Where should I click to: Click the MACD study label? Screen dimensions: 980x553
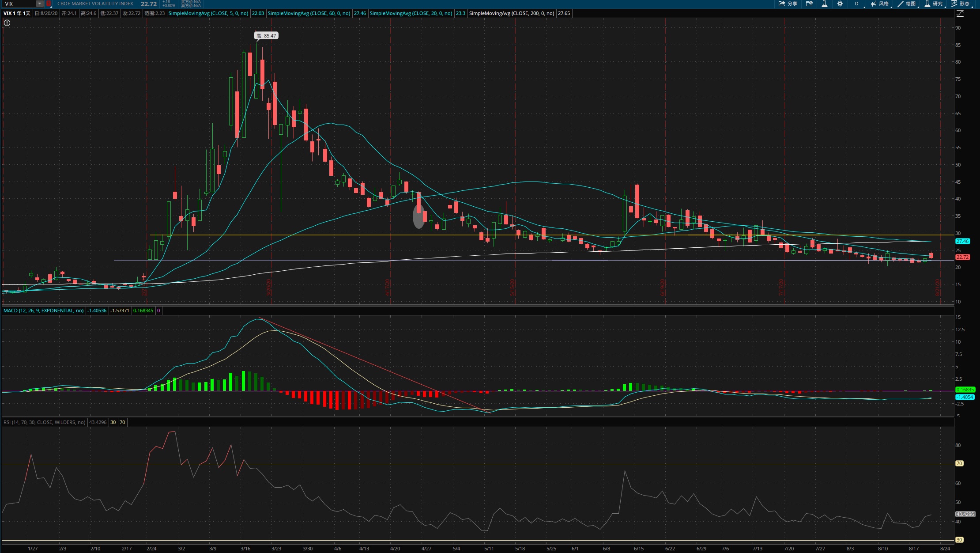point(43,311)
